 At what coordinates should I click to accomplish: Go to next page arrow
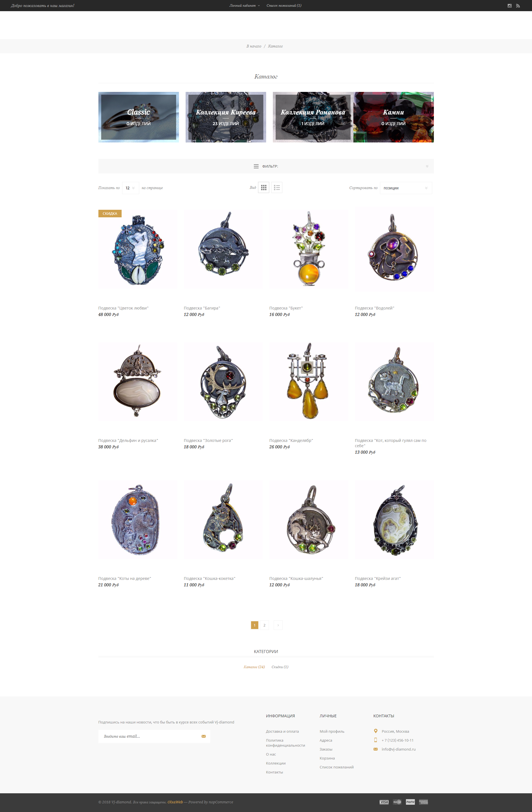[x=278, y=625]
